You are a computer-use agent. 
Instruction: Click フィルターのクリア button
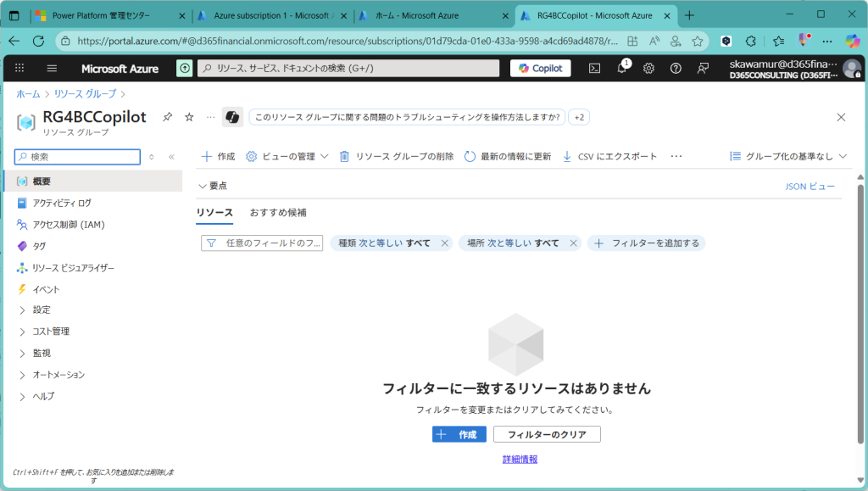tap(547, 434)
